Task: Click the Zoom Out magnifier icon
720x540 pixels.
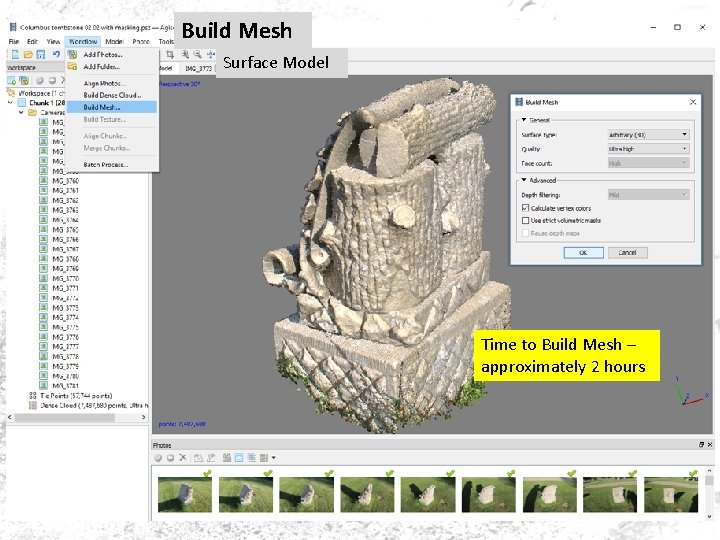Action: pyautogui.click(x=197, y=55)
